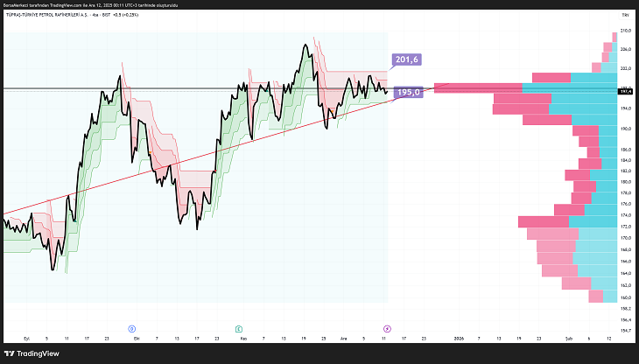Click the Eyl month label on time axis
Viewport: 639px width, 364px height.
click(27, 337)
